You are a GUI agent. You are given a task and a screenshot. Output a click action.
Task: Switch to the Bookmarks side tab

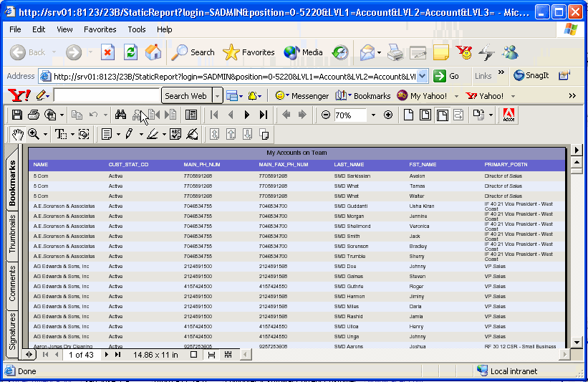coord(12,183)
